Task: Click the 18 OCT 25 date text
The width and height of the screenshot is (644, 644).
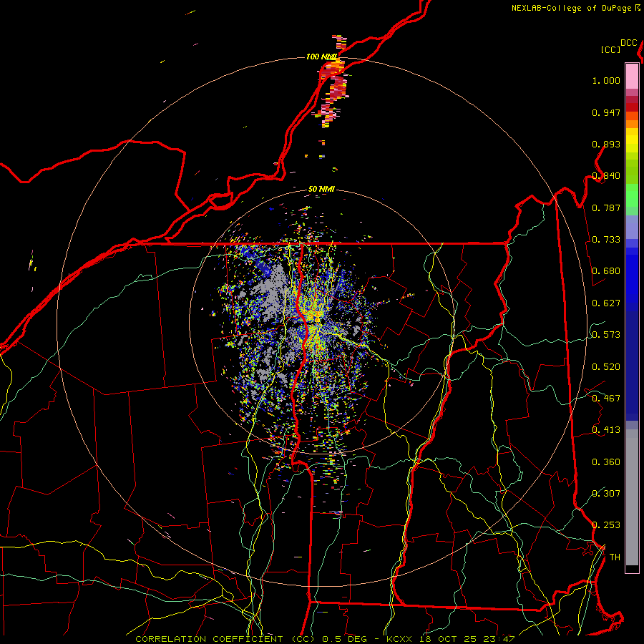Action: pyautogui.click(x=448, y=639)
